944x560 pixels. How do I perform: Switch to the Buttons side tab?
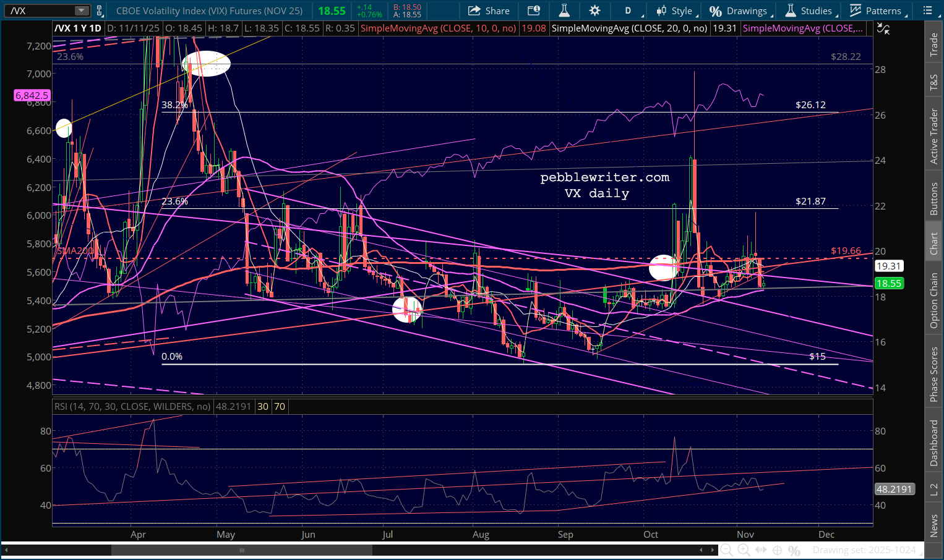click(x=933, y=198)
